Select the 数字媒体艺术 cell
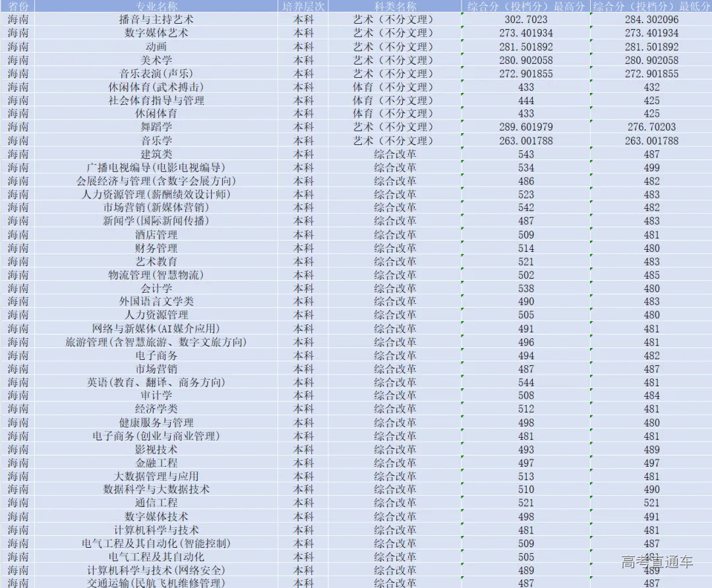The width and height of the screenshot is (712, 588). click(x=156, y=33)
